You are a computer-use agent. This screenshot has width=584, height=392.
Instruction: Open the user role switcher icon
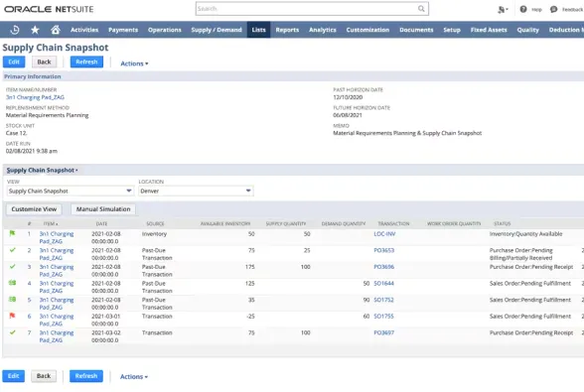pyautogui.click(x=503, y=10)
